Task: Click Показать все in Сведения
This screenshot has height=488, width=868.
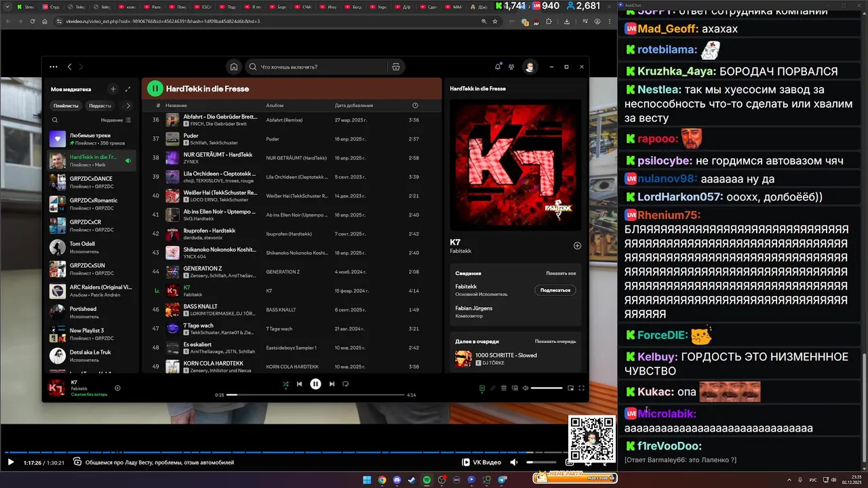Action: (x=561, y=273)
